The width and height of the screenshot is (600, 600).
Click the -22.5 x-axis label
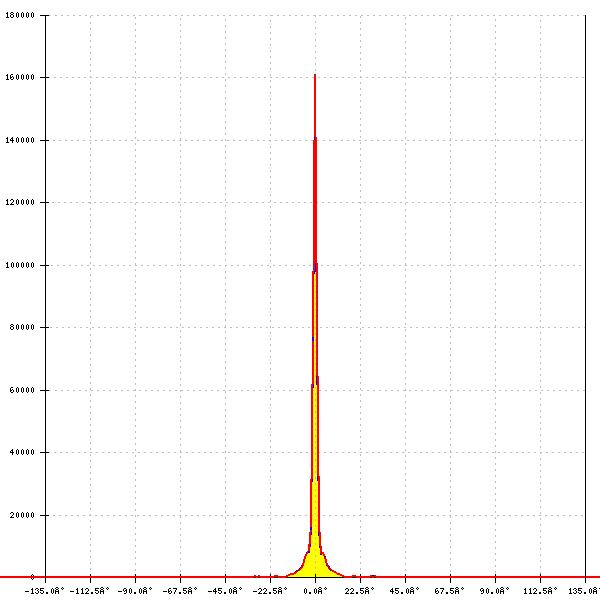[270, 591]
